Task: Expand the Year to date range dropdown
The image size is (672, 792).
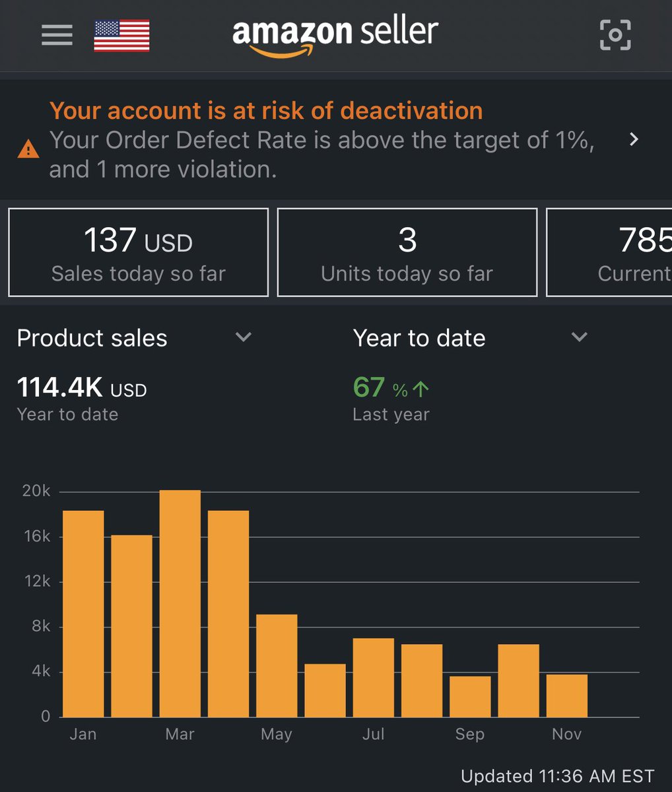Action: pos(471,338)
